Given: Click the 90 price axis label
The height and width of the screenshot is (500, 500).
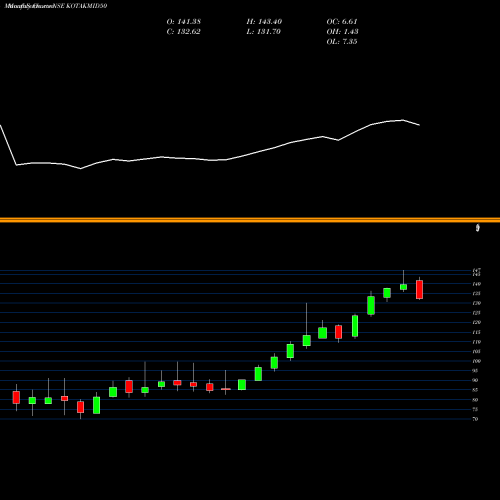Looking at the screenshot, I should click(x=476, y=380).
